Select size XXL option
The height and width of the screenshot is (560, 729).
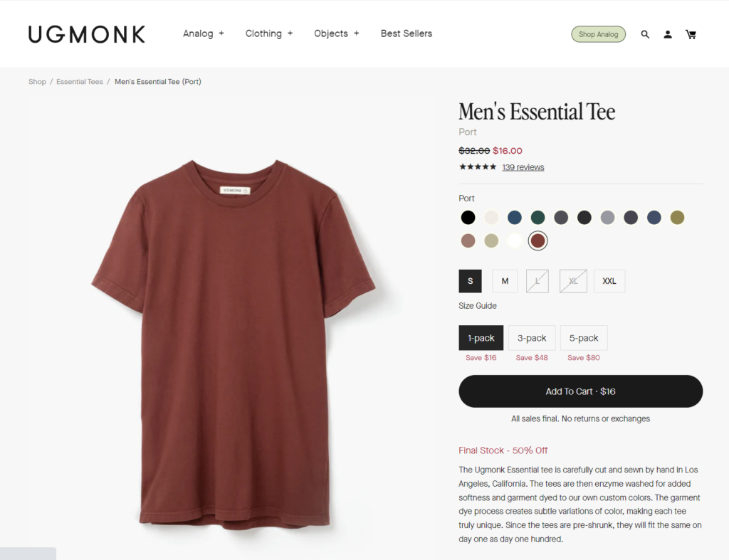click(609, 281)
